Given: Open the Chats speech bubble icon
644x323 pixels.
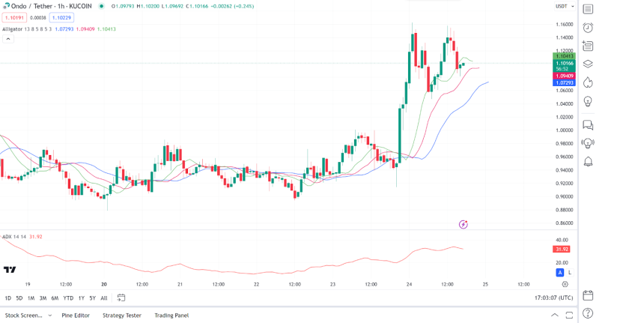Looking at the screenshot, I should pos(588,125).
